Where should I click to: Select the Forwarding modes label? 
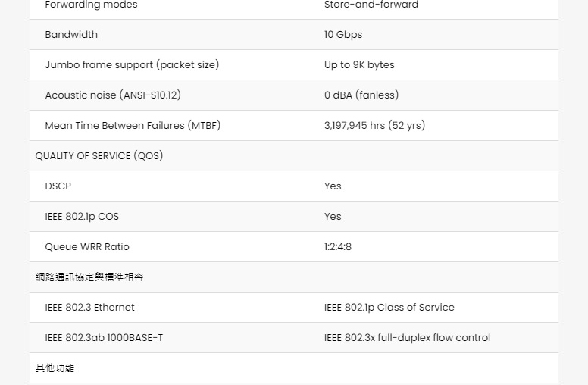(x=91, y=5)
